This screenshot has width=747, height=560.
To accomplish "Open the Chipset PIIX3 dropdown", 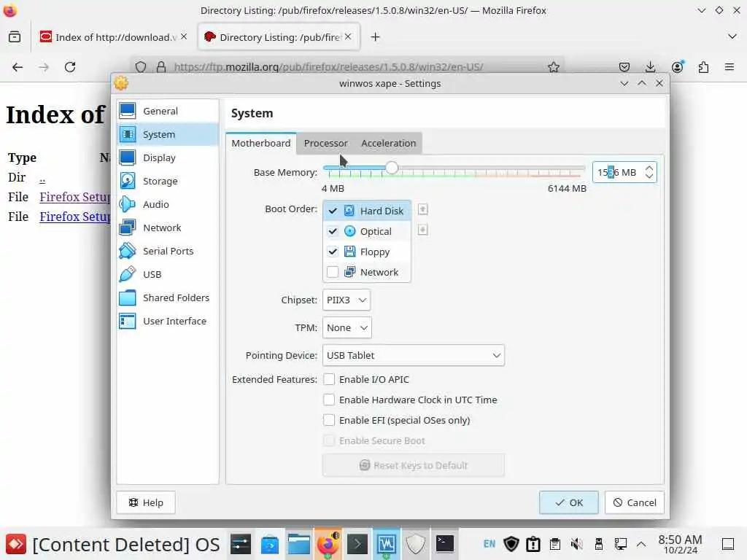I will click(x=347, y=300).
